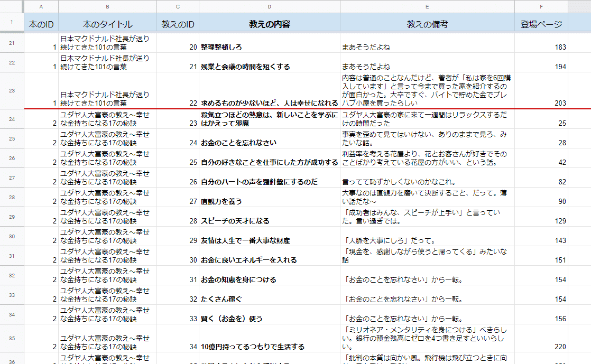The image size is (591, 364).
Task: Select row number 27 header
Action: [12, 178]
